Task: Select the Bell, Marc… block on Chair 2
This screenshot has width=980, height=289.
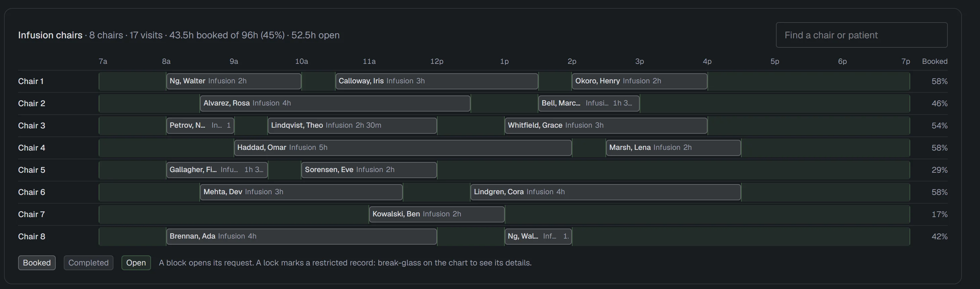Action: point(589,103)
